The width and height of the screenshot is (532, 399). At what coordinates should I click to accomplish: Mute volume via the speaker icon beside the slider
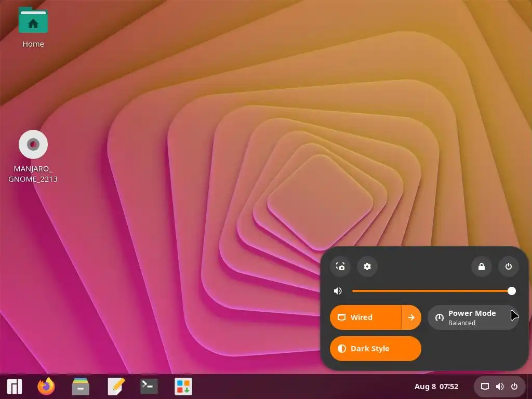click(x=338, y=291)
